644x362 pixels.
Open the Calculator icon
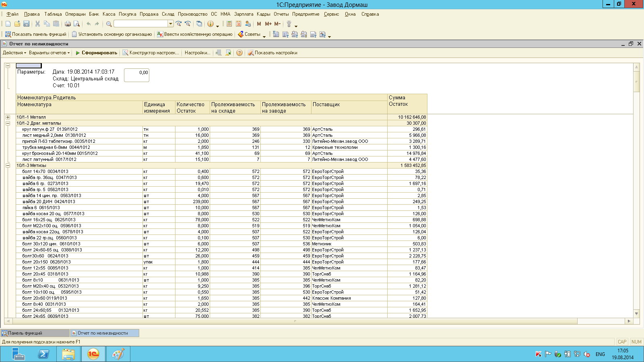coord(229,24)
